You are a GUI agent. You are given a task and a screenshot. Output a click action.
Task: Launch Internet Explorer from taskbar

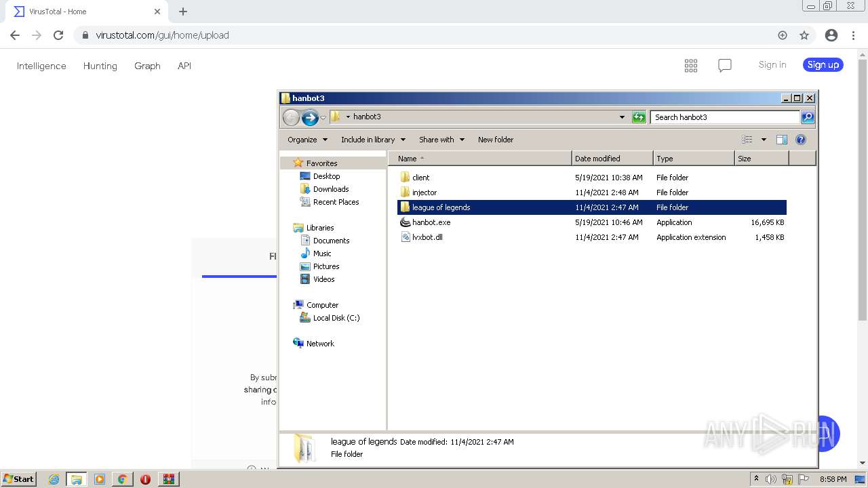click(54, 479)
